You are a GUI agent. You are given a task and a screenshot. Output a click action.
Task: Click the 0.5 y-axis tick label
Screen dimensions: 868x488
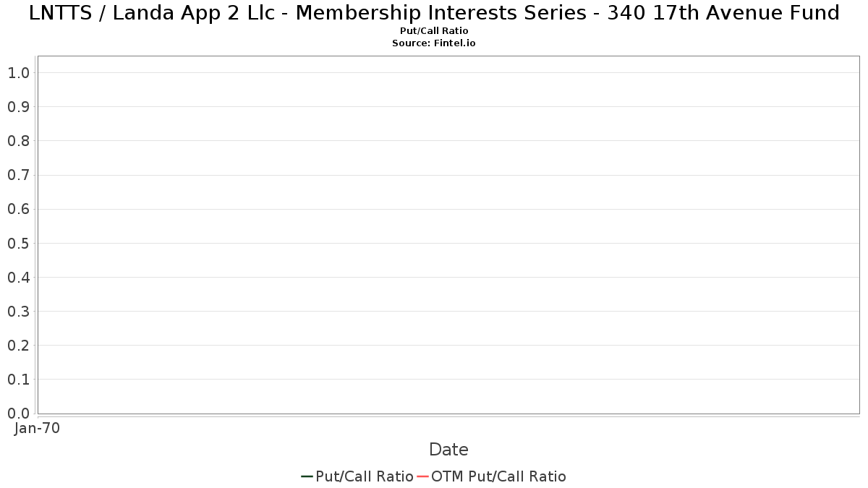coord(18,244)
